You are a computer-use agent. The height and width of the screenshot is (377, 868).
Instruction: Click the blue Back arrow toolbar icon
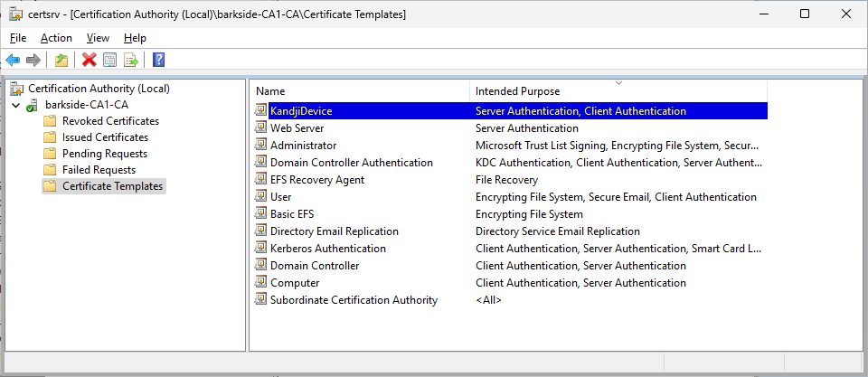pyautogui.click(x=13, y=60)
